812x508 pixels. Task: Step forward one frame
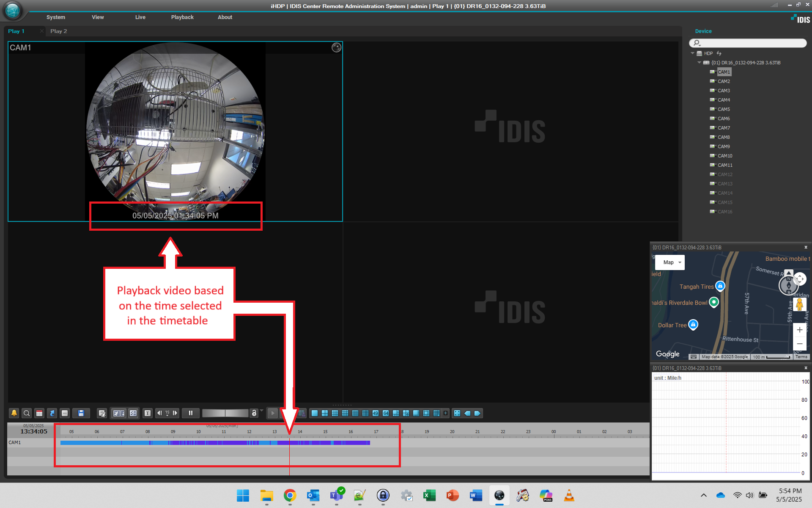click(x=175, y=413)
